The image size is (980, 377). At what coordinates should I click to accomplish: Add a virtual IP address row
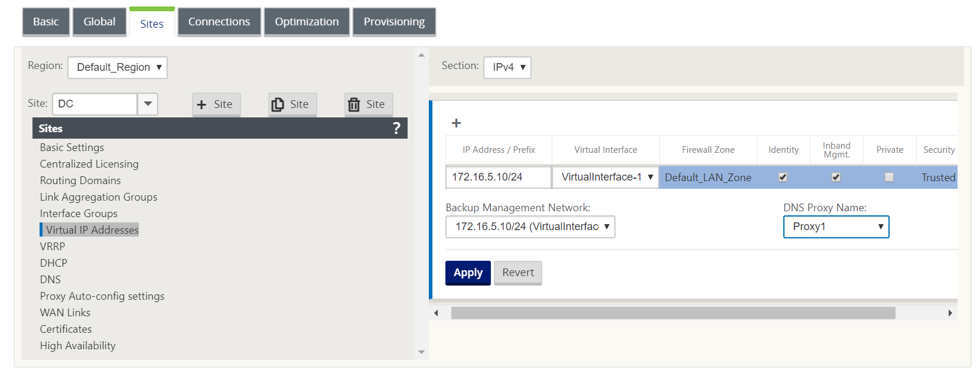point(456,123)
